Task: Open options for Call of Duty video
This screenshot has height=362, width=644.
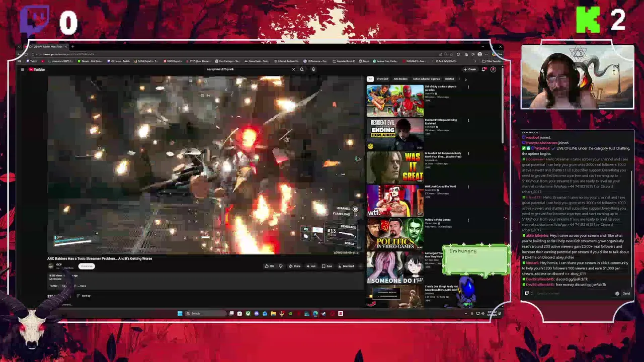Action: coord(468,87)
